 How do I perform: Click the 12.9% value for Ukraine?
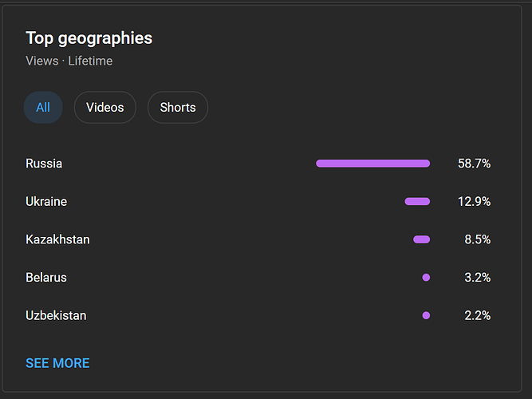(474, 202)
